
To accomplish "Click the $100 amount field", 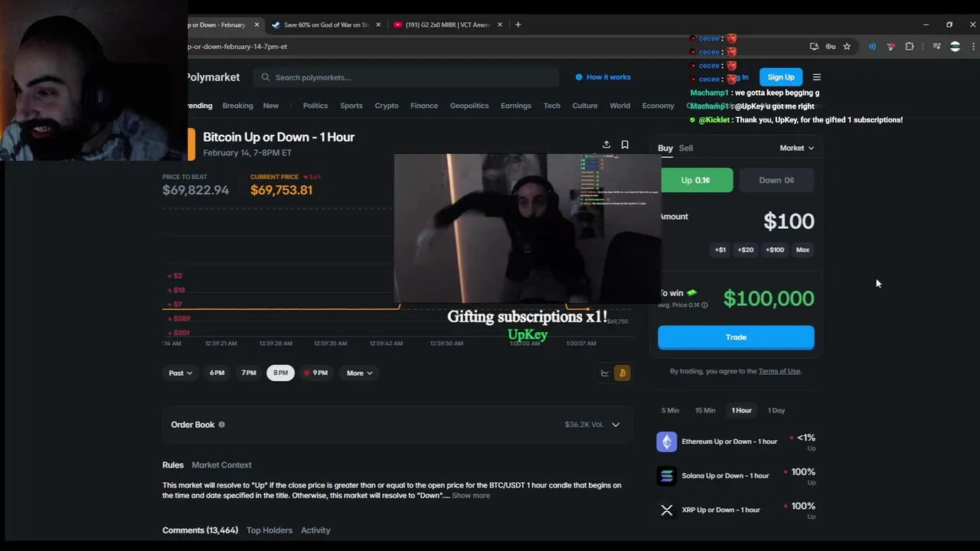I will 789,222.
